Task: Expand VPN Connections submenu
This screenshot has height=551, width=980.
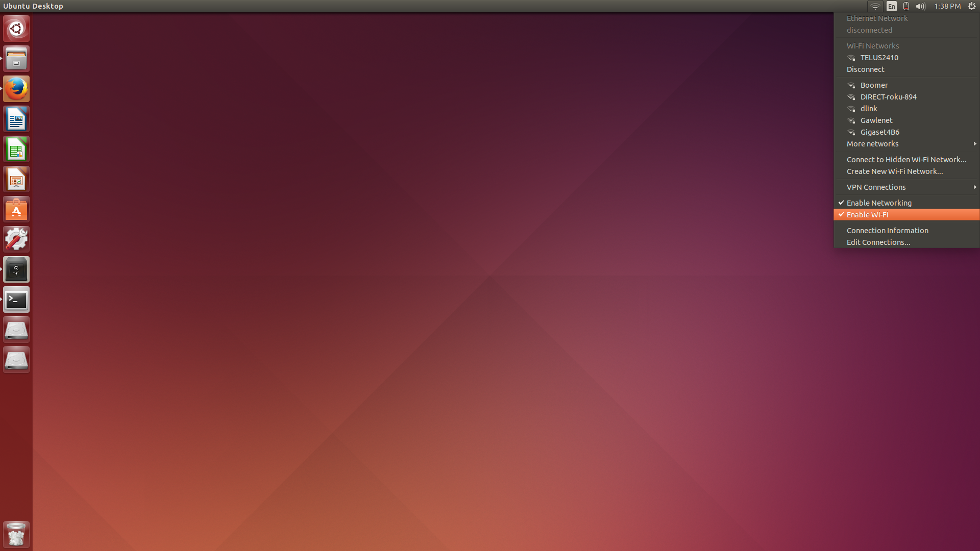Action: tap(974, 187)
